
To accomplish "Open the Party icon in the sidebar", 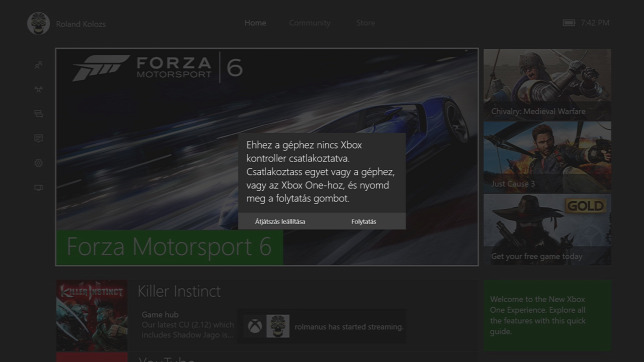I will (x=39, y=89).
